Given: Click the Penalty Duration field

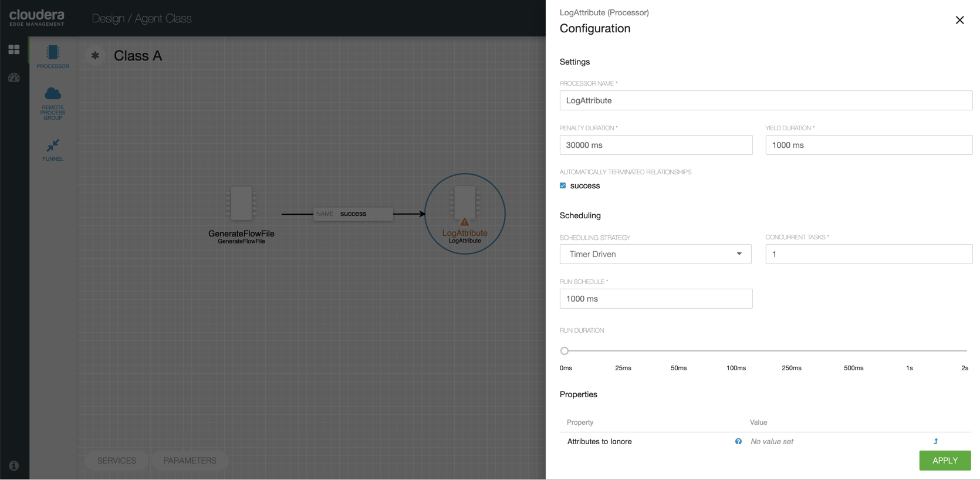Looking at the screenshot, I should point(655,145).
